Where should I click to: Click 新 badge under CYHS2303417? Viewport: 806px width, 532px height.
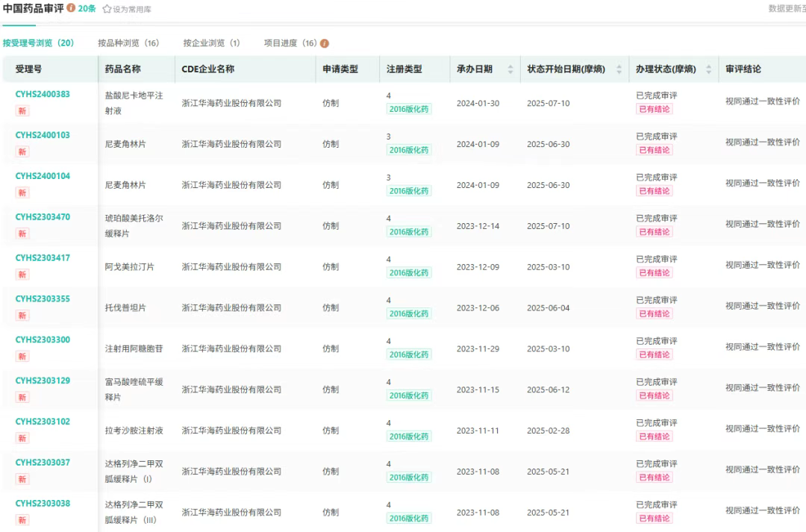(22, 275)
